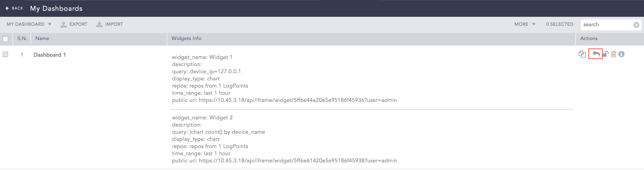644x170 pixels.
Task: Delete Dashboard 1 using the trash icon
Action: tap(614, 54)
